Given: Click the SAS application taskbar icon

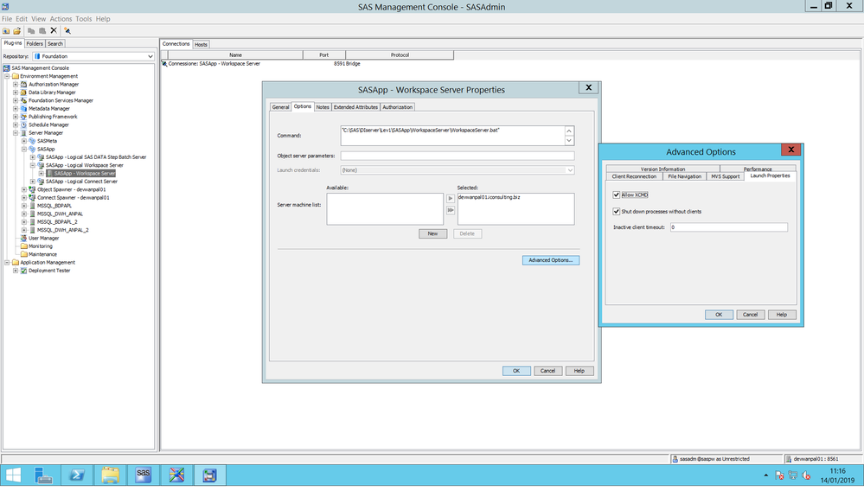Looking at the screenshot, I should tap(144, 475).
